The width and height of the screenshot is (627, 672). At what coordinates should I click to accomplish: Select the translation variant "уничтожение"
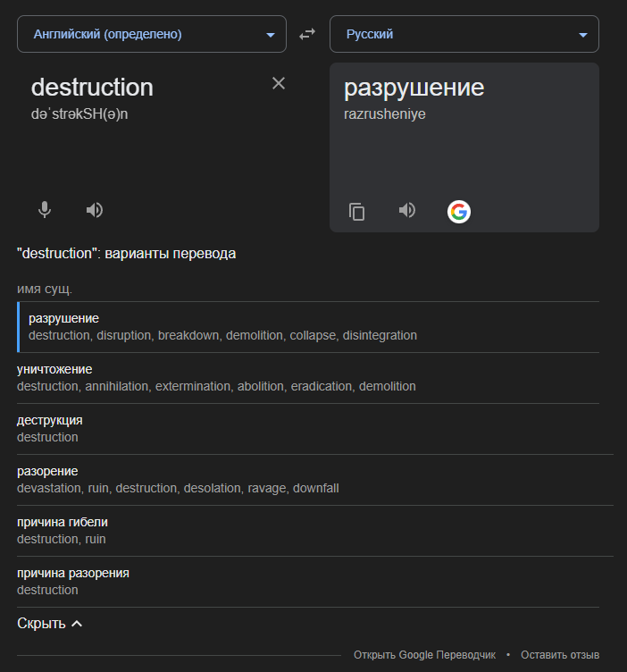pyautogui.click(x=54, y=369)
